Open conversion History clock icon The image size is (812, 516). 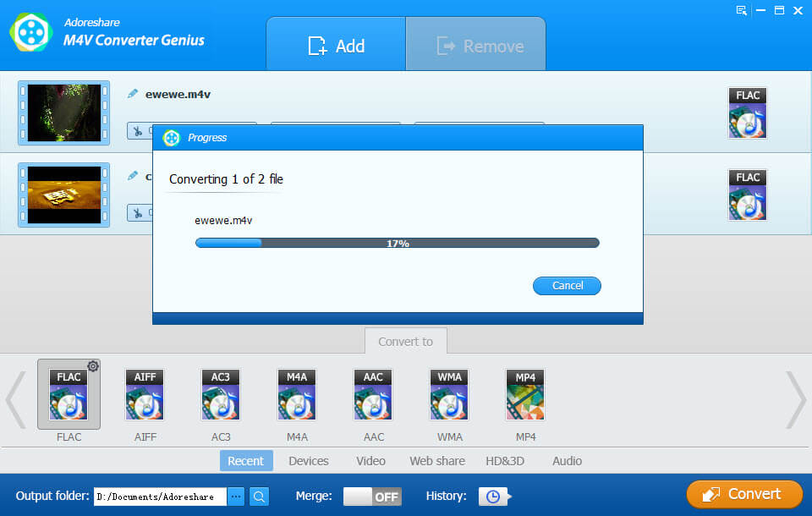click(x=494, y=497)
